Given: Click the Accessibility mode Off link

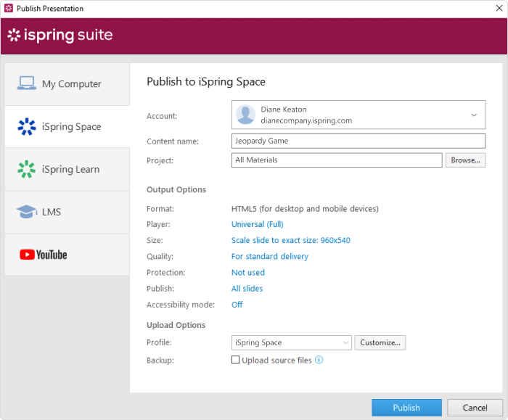Looking at the screenshot, I should click(237, 305).
